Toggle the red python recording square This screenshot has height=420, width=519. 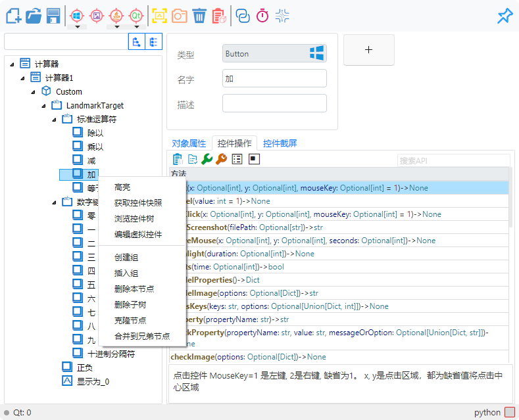(x=510, y=413)
